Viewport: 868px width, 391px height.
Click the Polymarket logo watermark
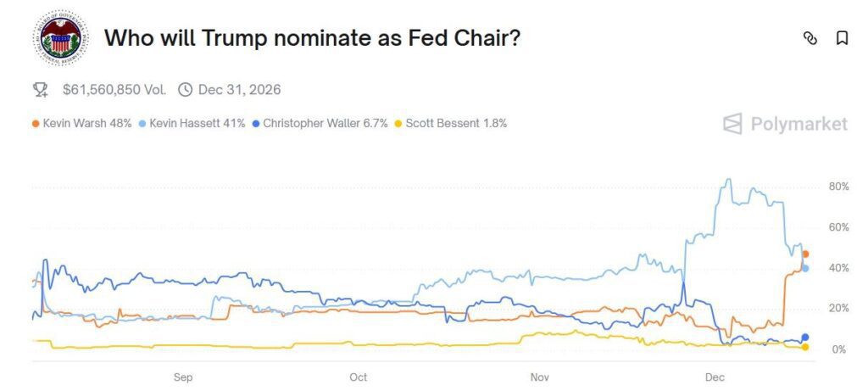[x=785, y=124]
